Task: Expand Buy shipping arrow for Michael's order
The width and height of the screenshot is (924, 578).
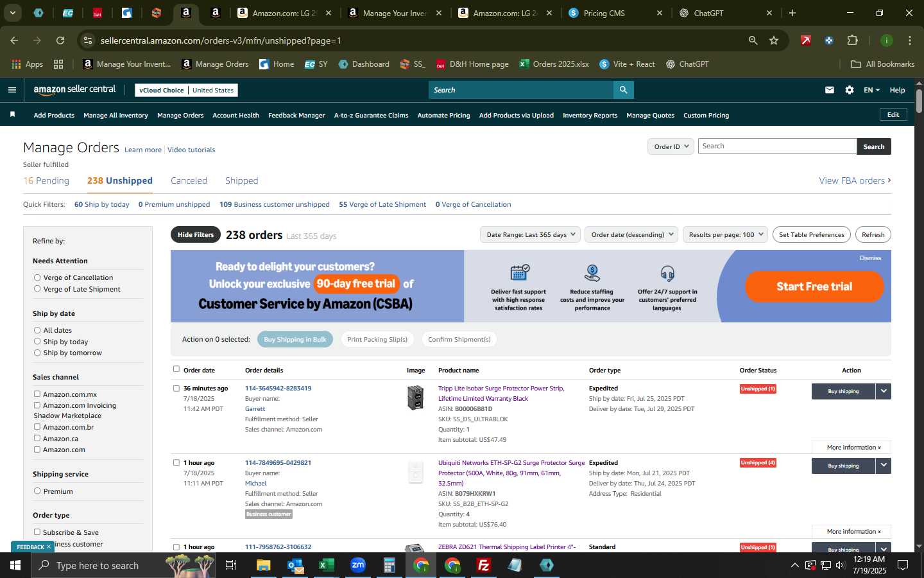Action: [884, 466]
